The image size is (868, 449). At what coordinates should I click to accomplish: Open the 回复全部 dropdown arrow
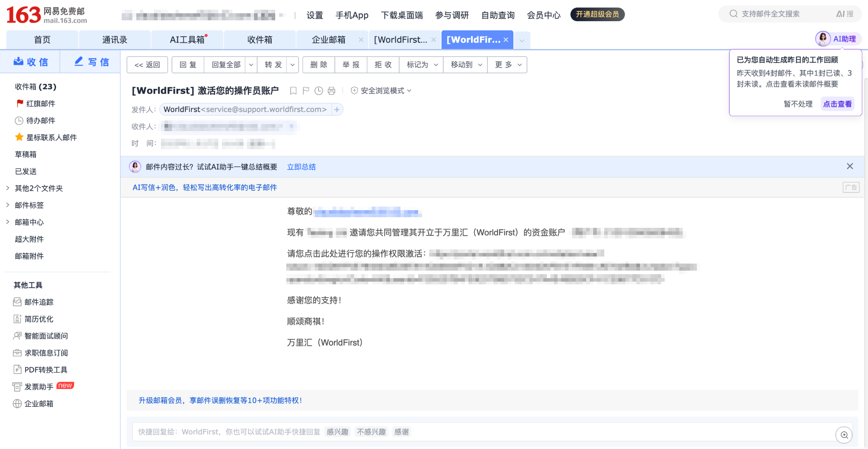pos(251,65)
